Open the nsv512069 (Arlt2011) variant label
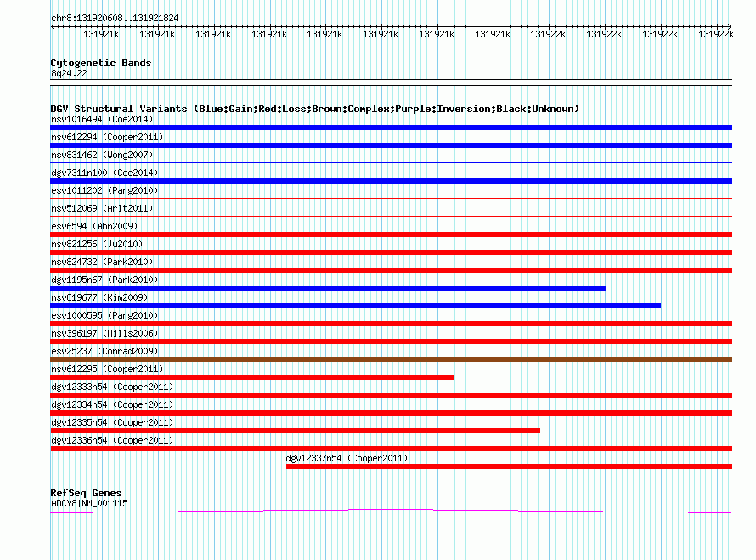This screenshot has width=756, height=560. point(102,208)
